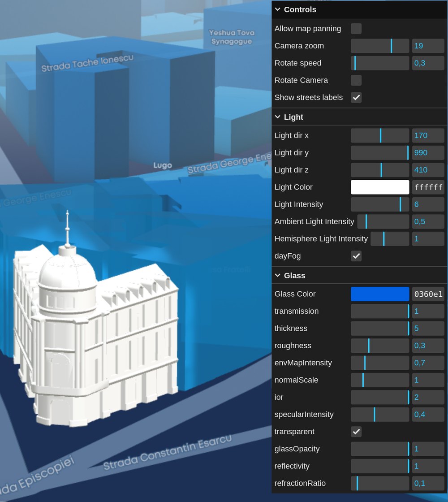Viewport: 448px width, 502px height.
Task: Click the Light Intensity slider
Action: [x=380, y=204]
